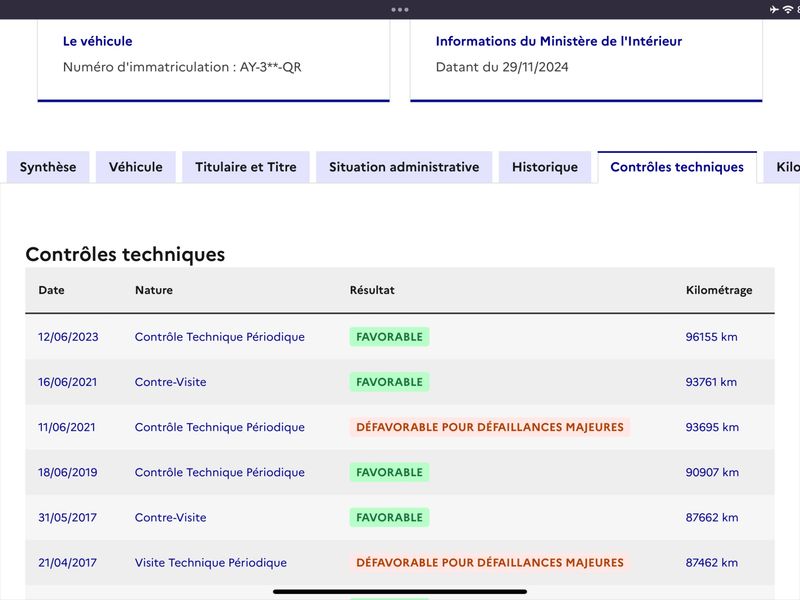Click DÉFAVORABLE POUR DÉFAILLANCES MAJEURES badge for 11/06/2021
The width and height of the screenshot is (800, 600).
pos(490,427)
